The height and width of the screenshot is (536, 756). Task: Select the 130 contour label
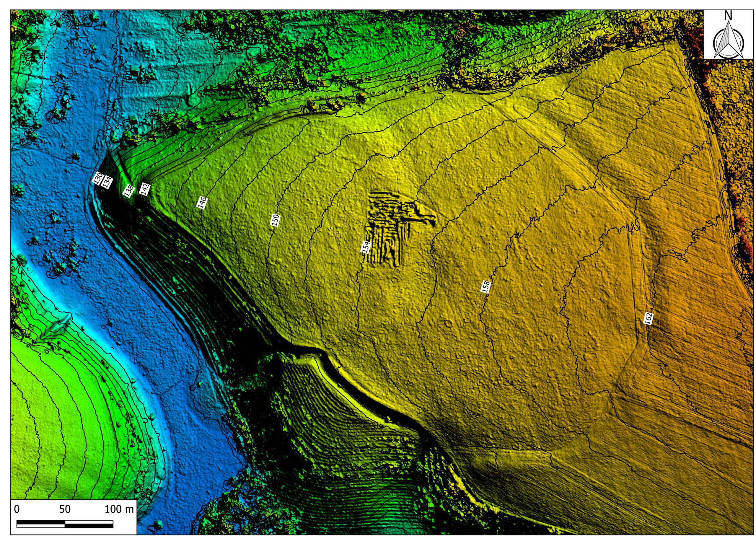tap(98, 178)
